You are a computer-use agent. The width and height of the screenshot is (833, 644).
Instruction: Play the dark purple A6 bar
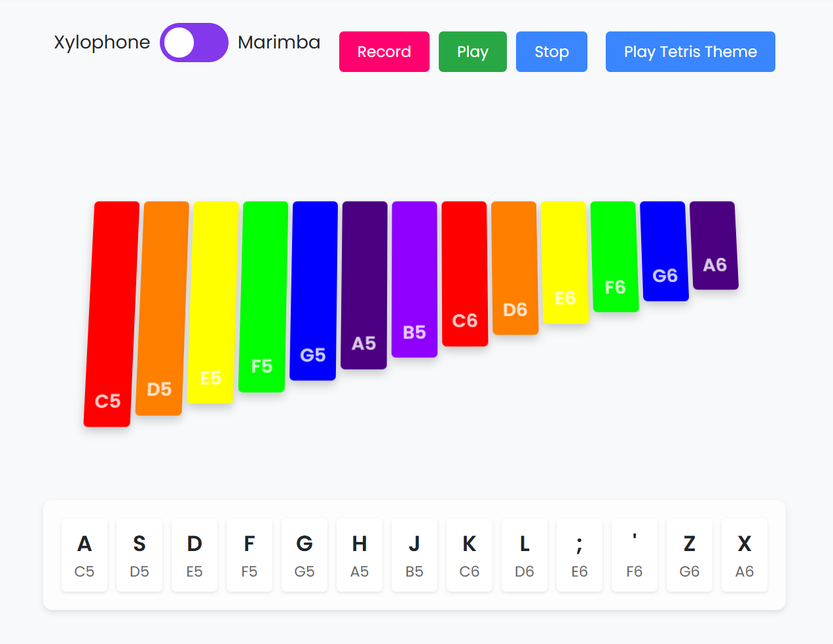tap(714, 245)
